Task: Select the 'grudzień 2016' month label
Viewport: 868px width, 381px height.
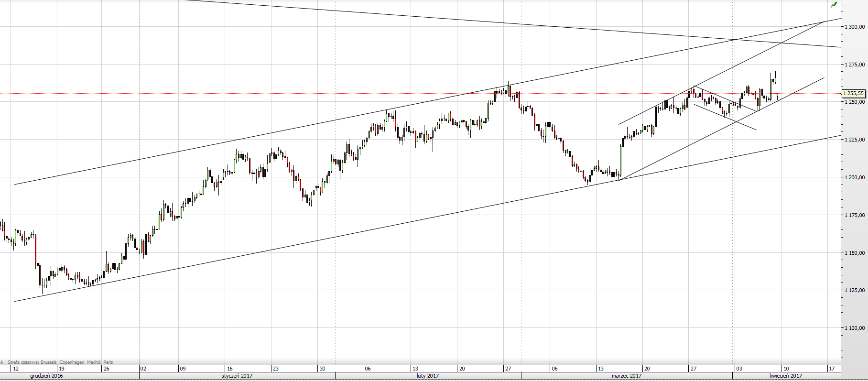Action: coord(46,376)
